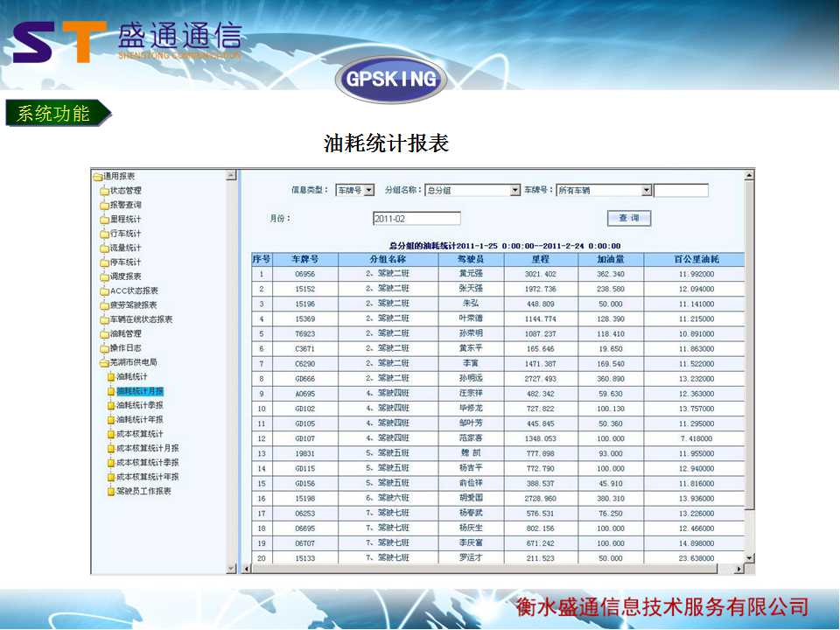The image size is (840, 630).
Task: Click the 成本核算统计年报 report icon
Action: point(111,478)
